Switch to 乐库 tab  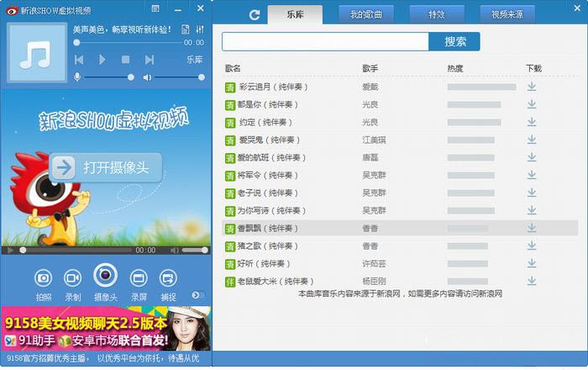coord(295,14)
